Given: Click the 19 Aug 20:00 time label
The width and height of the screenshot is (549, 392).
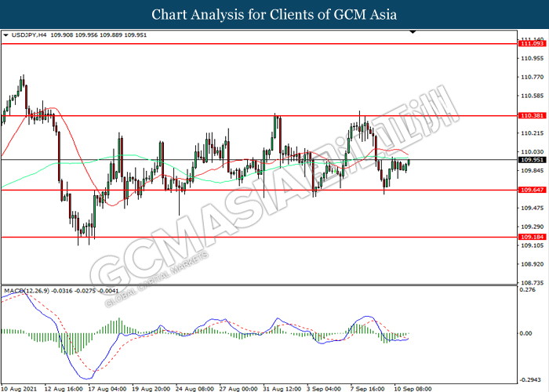Looking at the screenshot, I should click(151, 389).
